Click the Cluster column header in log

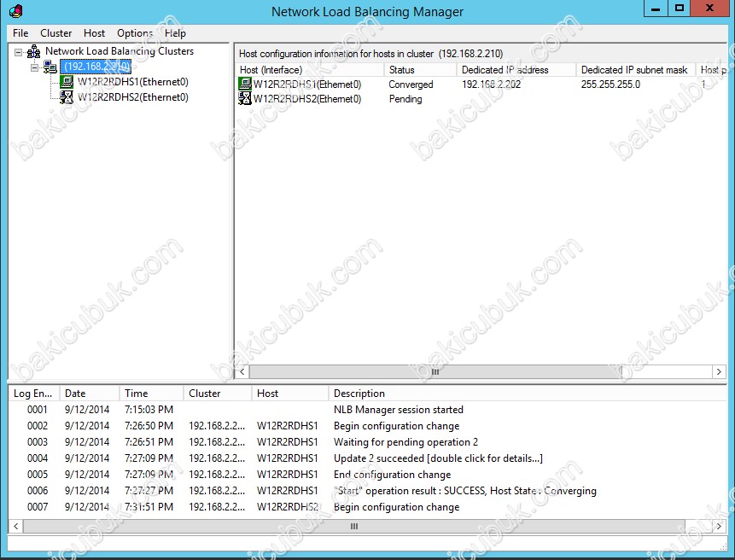point(218,394)
